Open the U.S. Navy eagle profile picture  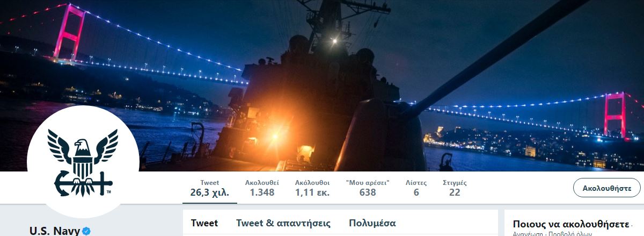[83, 161]
